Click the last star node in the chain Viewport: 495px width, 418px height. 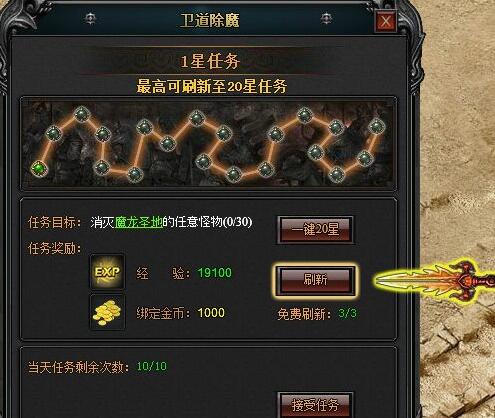click(377, 126)
